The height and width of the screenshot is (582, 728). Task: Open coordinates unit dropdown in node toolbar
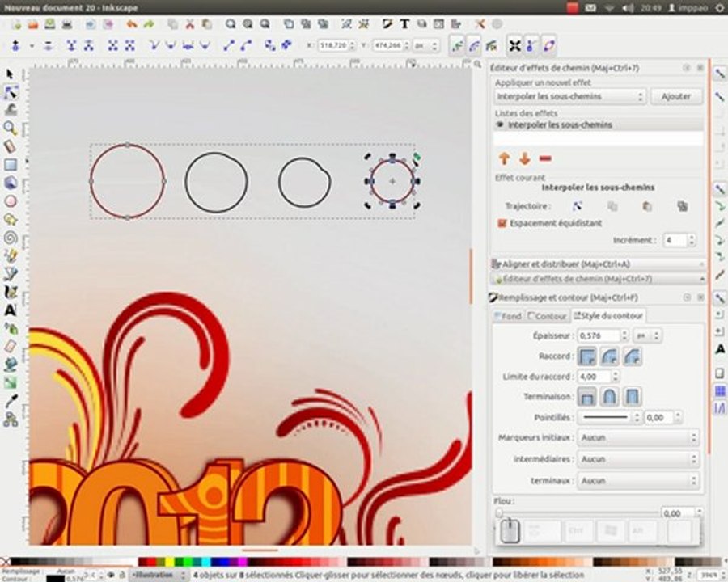click(426, 45)
